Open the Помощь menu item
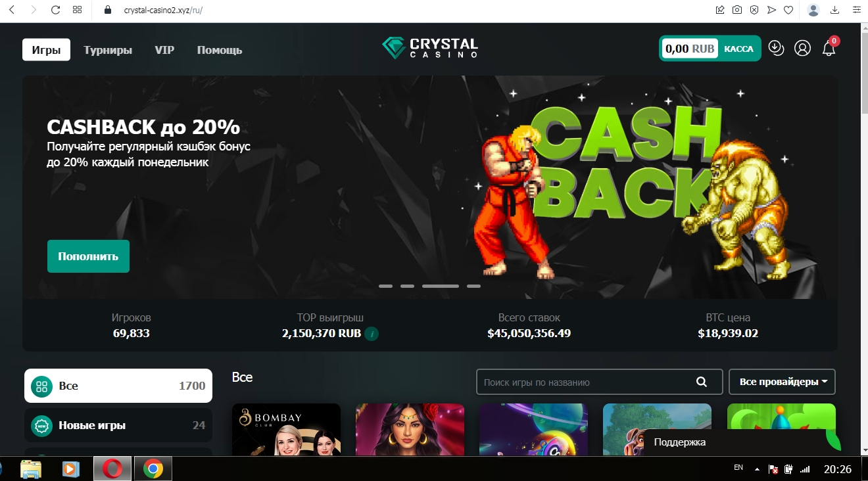 pos(220,50)
